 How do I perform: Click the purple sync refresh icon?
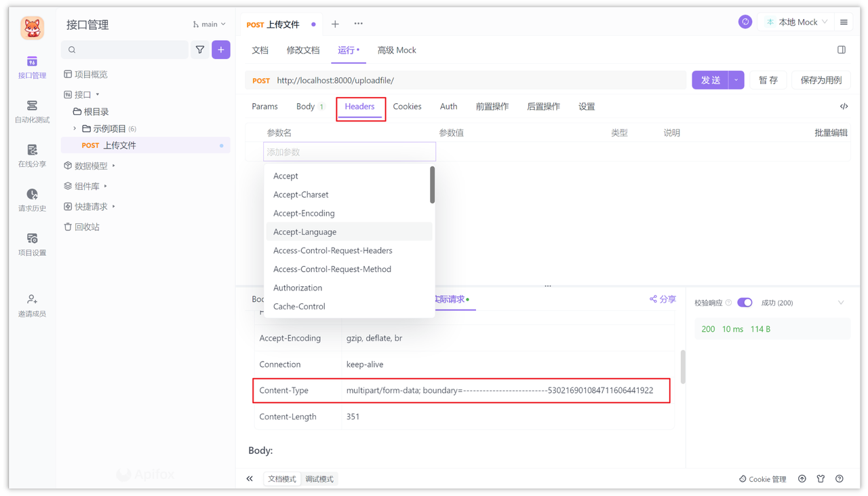pyautogui.click(x=745, y=22)
